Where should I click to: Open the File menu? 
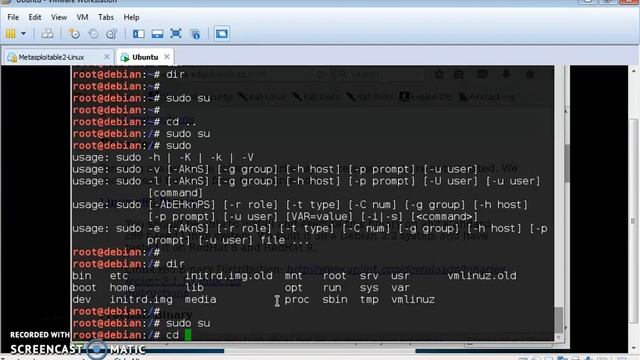(13, 17)
